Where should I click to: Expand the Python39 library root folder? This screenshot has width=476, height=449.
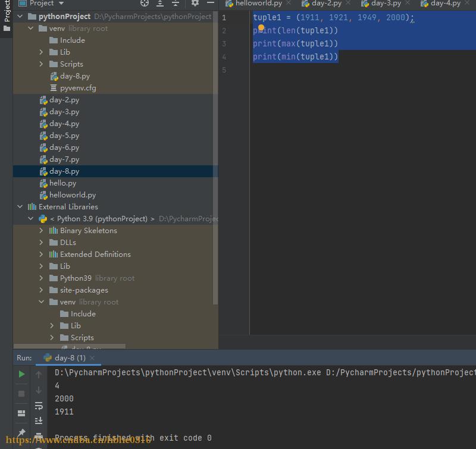coord(41,278)
